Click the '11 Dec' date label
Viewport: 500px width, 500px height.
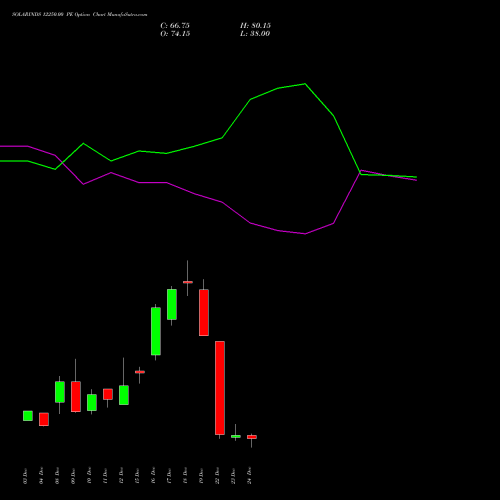105,476
